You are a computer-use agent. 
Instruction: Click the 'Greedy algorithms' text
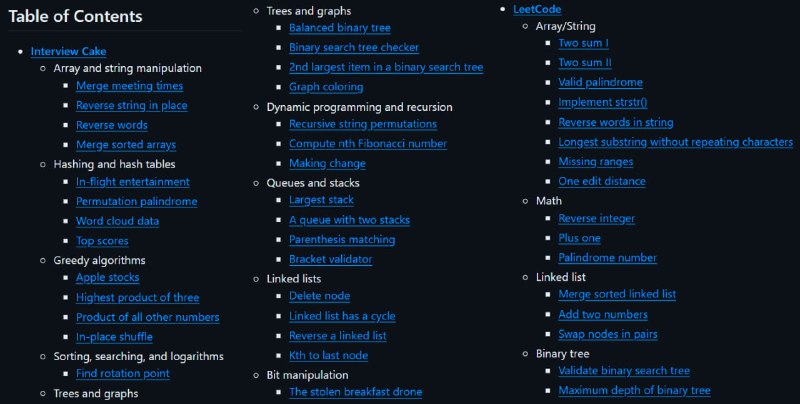(x=99, y=260)
